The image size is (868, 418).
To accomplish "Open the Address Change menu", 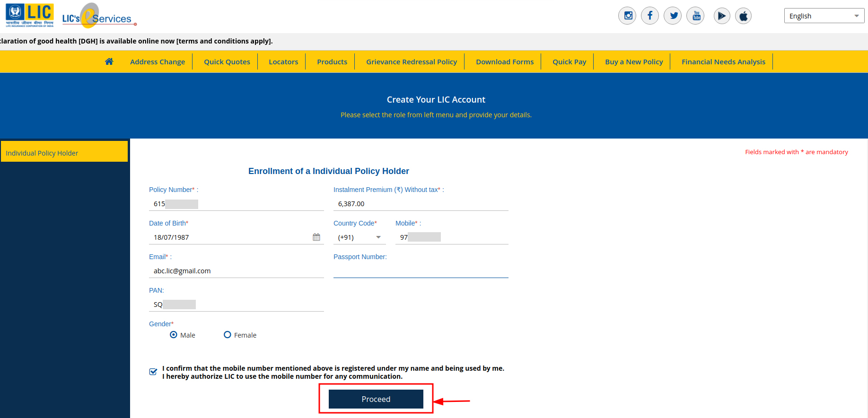I will pyautogui.click(x=158, y=61).
